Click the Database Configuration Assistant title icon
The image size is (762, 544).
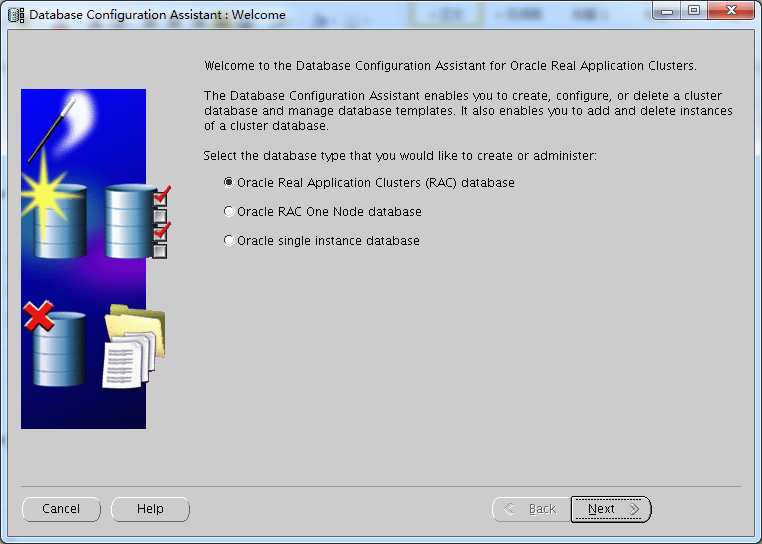16,15
